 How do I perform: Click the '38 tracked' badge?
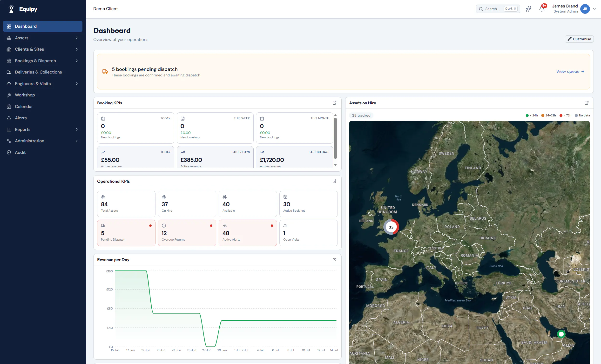(361, 115)
